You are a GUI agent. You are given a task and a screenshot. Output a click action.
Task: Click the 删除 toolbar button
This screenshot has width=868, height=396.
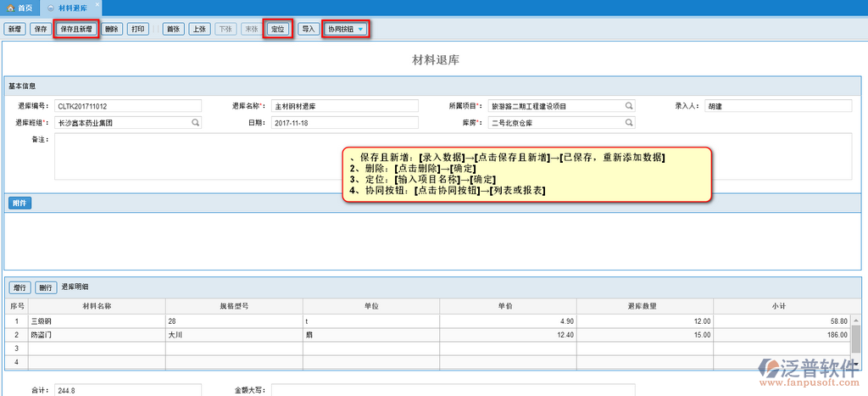coord(112,29)
